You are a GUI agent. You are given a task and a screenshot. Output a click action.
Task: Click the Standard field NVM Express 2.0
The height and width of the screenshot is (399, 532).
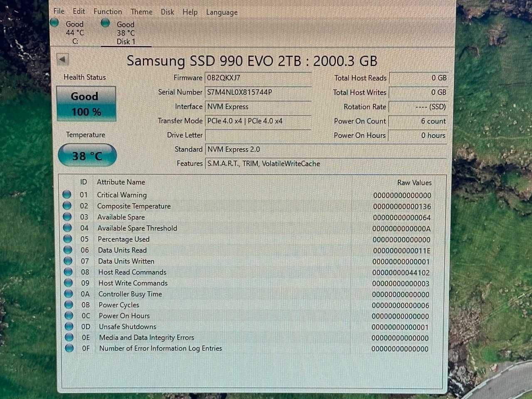[x=326, y=149]
